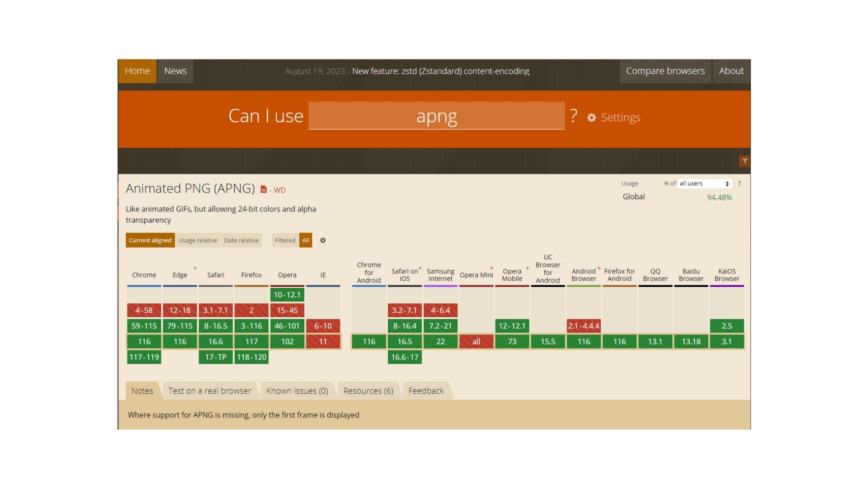
Task: Click the usage help question mark
Action: tap(739, 183)
